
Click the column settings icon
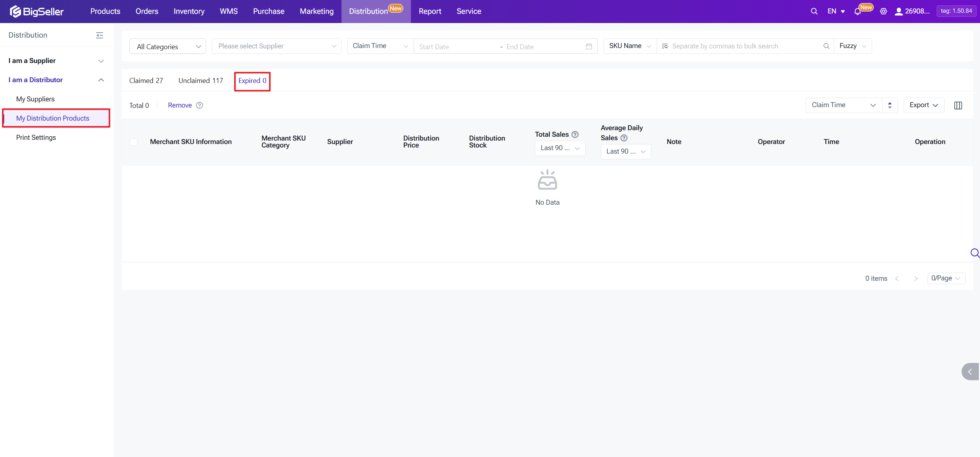958,105
